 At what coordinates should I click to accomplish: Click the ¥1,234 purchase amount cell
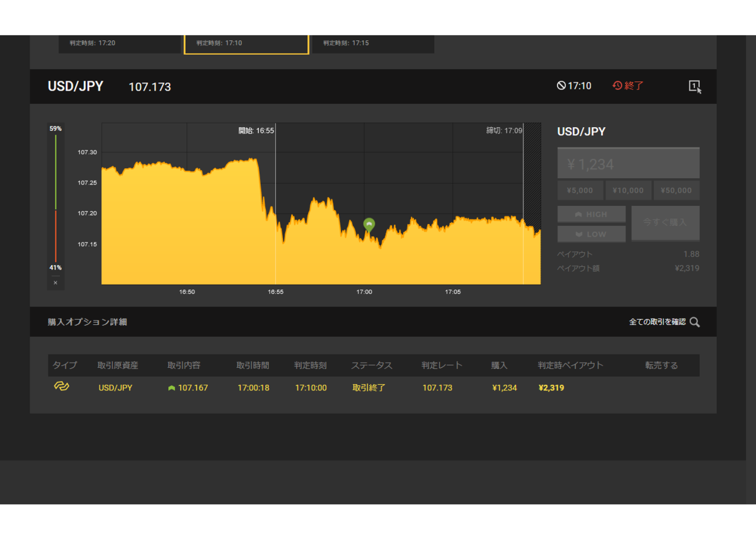point(505,388)
